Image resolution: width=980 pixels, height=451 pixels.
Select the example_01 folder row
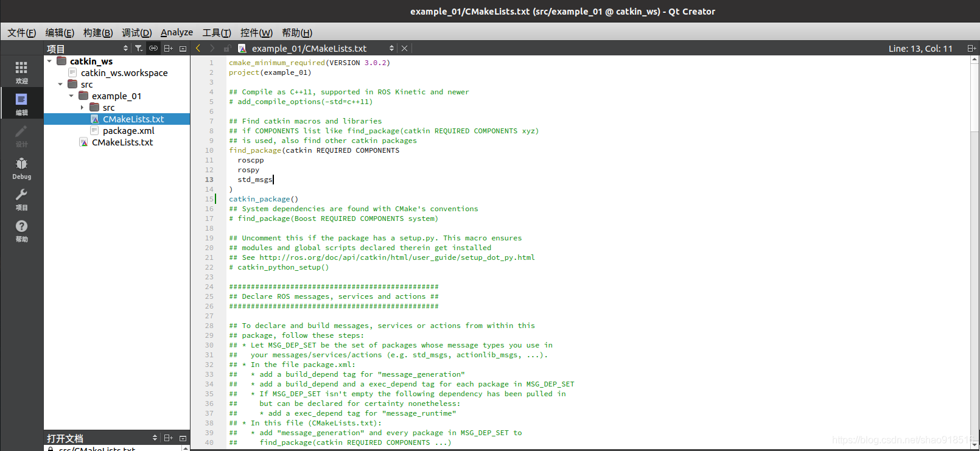pos(116,96)
